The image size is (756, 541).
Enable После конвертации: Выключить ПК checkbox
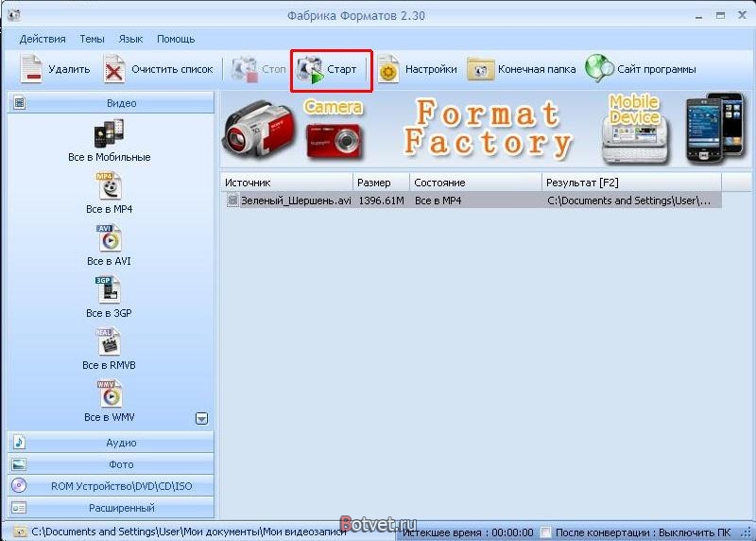(x=545, y=532)
